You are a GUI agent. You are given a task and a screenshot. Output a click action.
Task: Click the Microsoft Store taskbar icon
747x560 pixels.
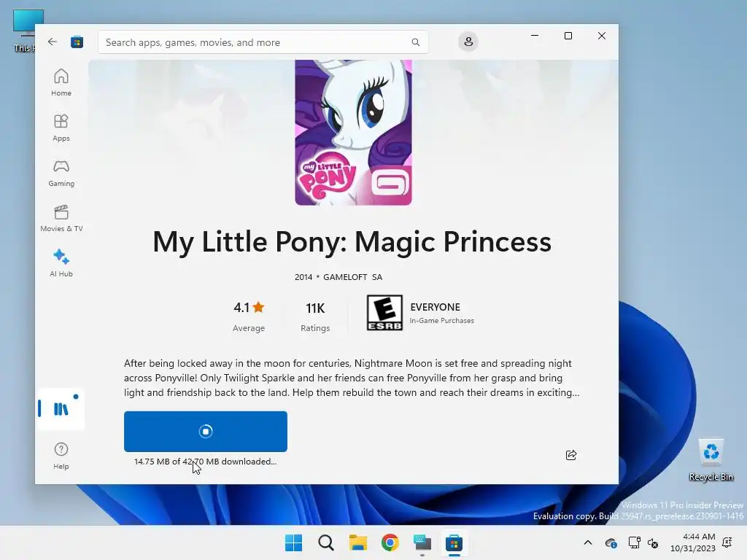tap(454, 542)
